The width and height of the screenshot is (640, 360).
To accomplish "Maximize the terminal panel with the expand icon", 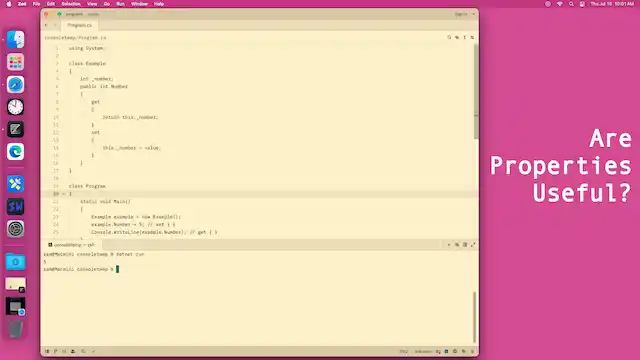I will point(473,244).
